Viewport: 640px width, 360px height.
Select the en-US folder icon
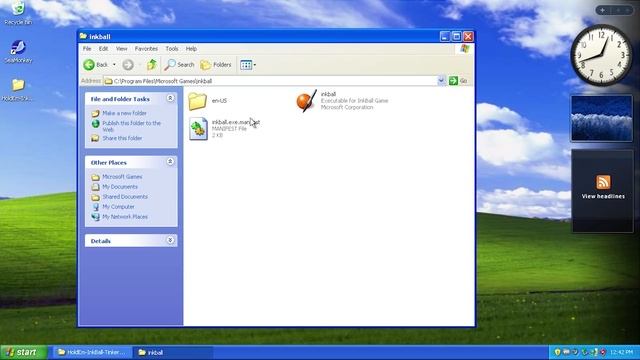(198, 101)
